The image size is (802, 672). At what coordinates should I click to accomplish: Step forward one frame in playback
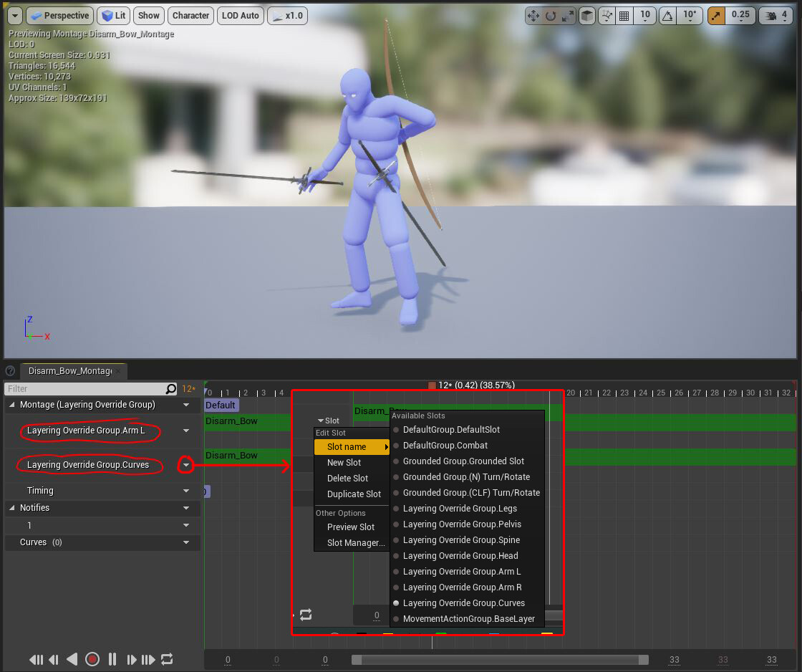click(x=131, y=659)
